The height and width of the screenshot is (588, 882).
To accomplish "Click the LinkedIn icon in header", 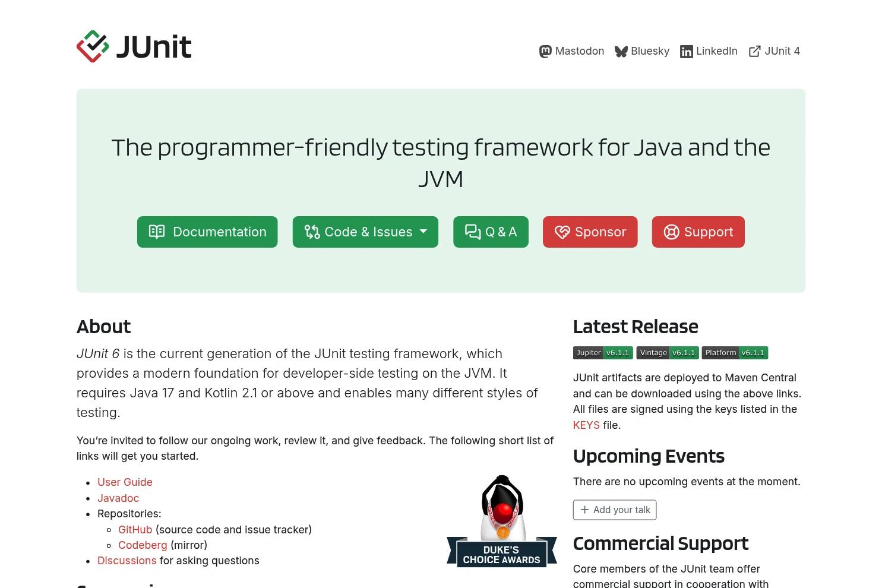I will [687, 52].
